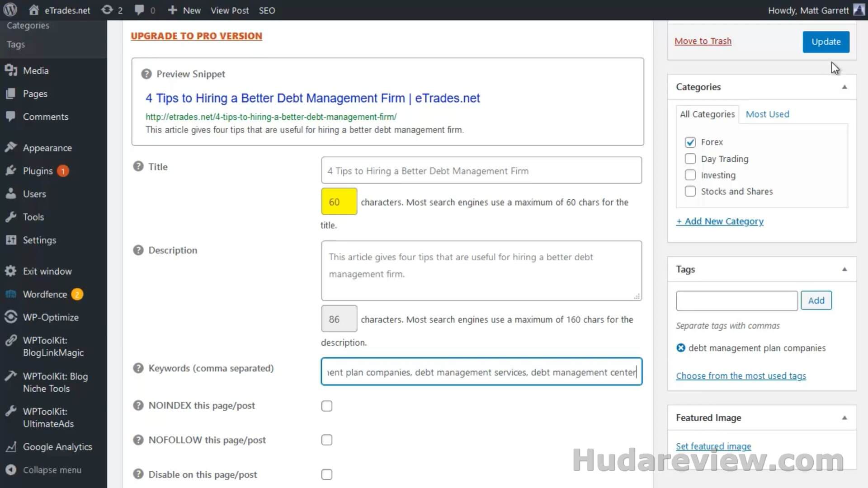The height and width of the screenshot is (488, 868).
Task: Click the WordPress logo icon
Action: coord(10,10)
